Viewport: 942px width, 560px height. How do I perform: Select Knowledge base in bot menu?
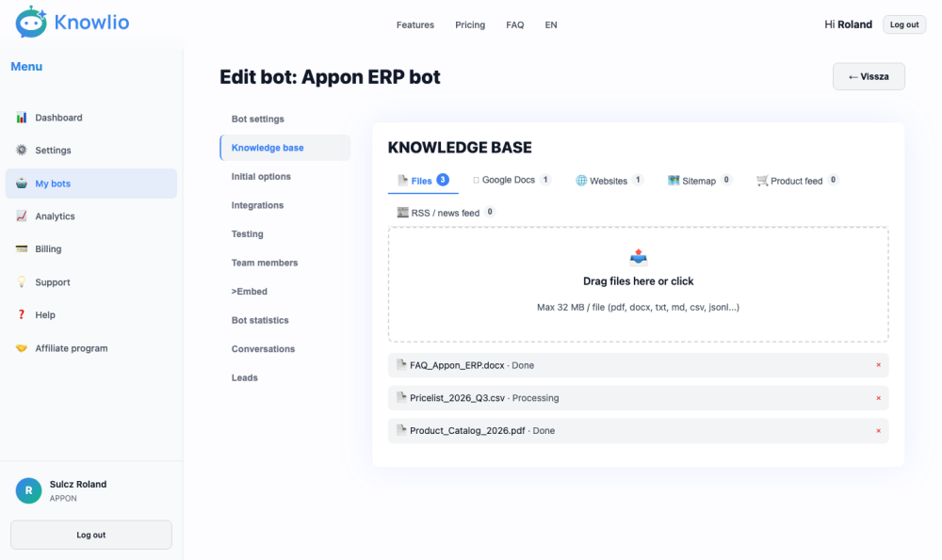285,148
